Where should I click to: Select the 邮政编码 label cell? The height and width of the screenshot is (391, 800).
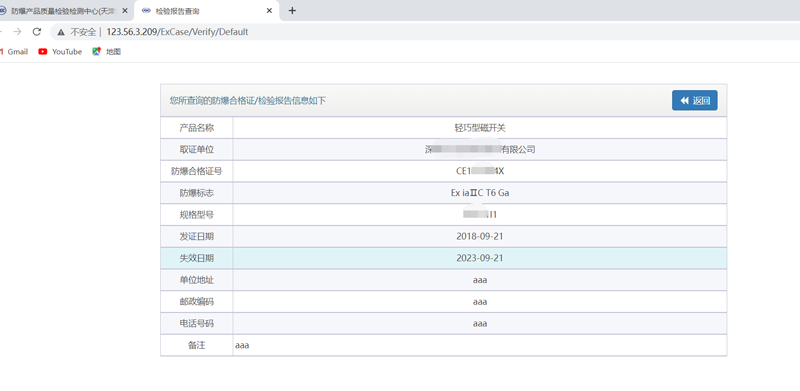tap(196, 302)
